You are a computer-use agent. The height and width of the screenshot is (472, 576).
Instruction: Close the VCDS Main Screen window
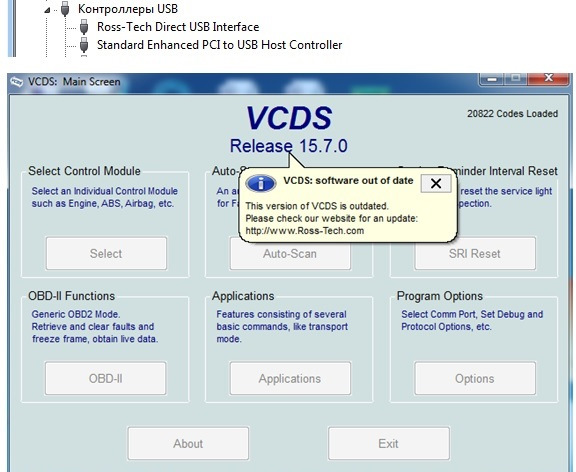[x=548, y=78]
